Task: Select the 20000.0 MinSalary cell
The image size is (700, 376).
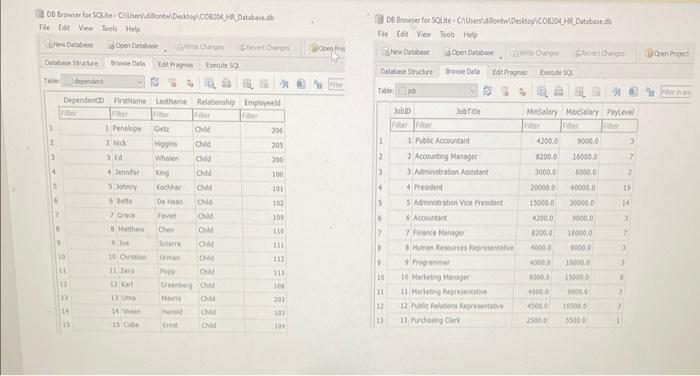Action: (539, 188)
